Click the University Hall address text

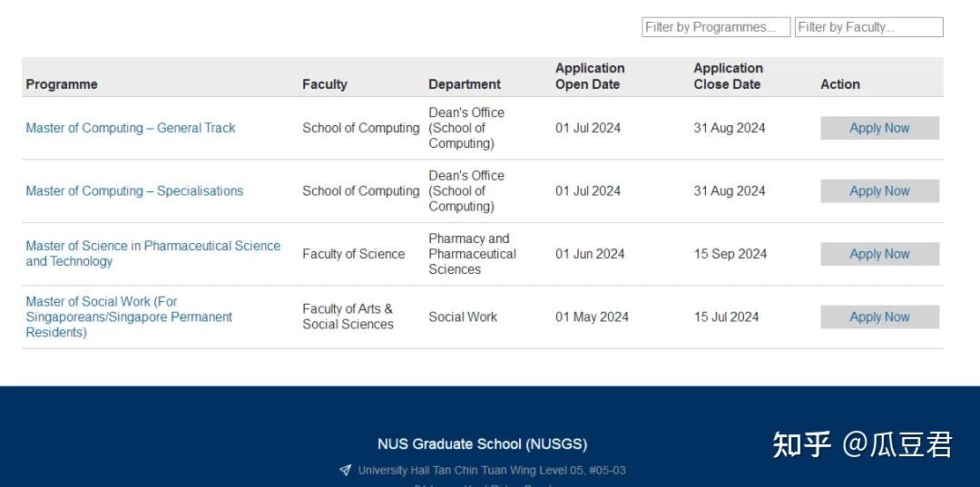coord(492,471)
